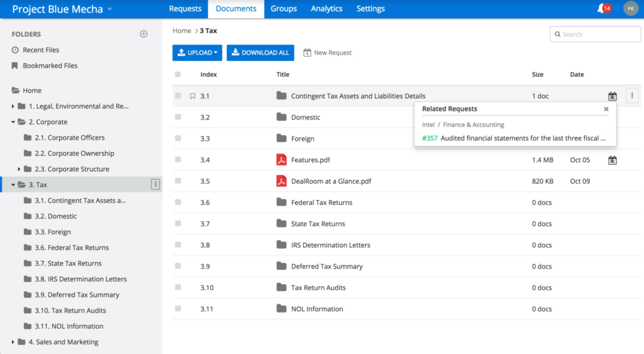This screenshot has height=354, width=644.
Task: Collapse the 2. Corporate folder arrow
Action: click(13, 122)
